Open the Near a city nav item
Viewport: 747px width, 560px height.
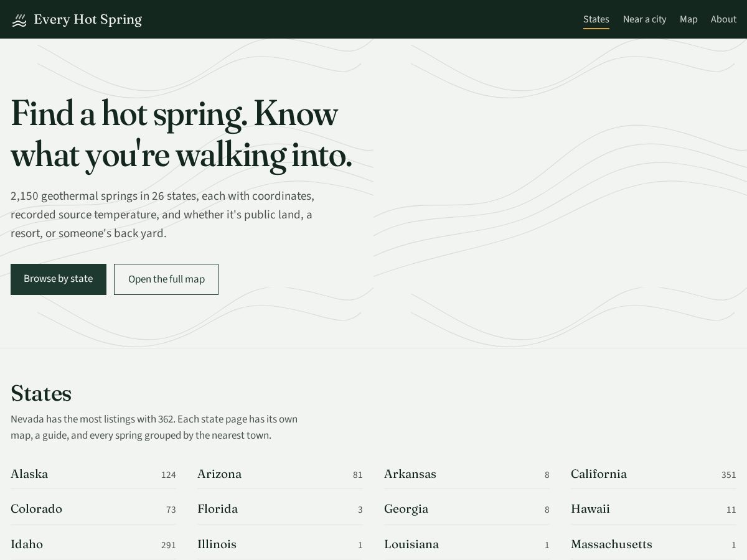pos(644,19)
